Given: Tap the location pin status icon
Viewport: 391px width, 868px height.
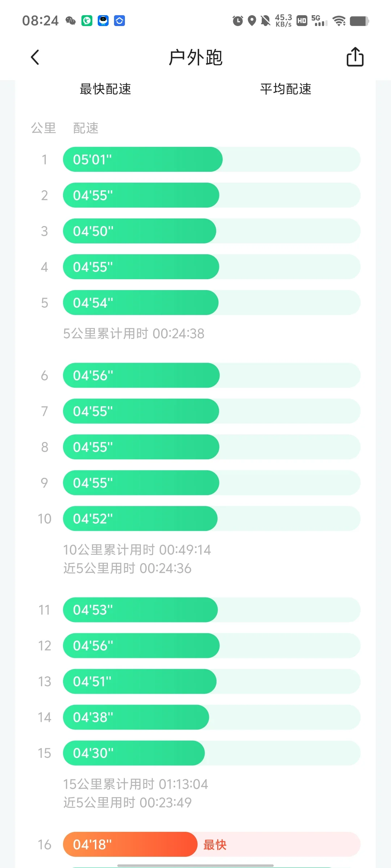Looking at the screenshot, I should pyautogui.click(x=252, y=21).
